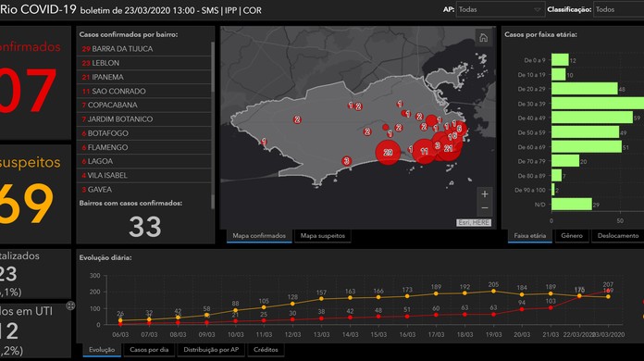Select JARDIM BOTANICO row in list

click(x=143, y=119)
